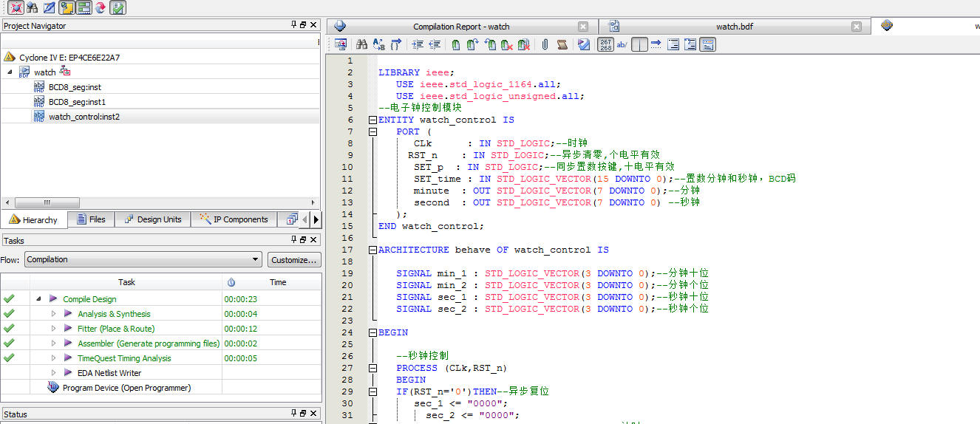Click the Increase Indent icon
Viewport: 980px width, 424px height.
click(418, 45)
